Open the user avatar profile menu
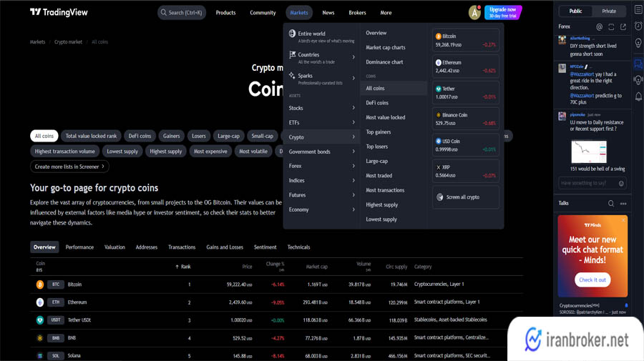Screen dimensions: 644x361 474,13
